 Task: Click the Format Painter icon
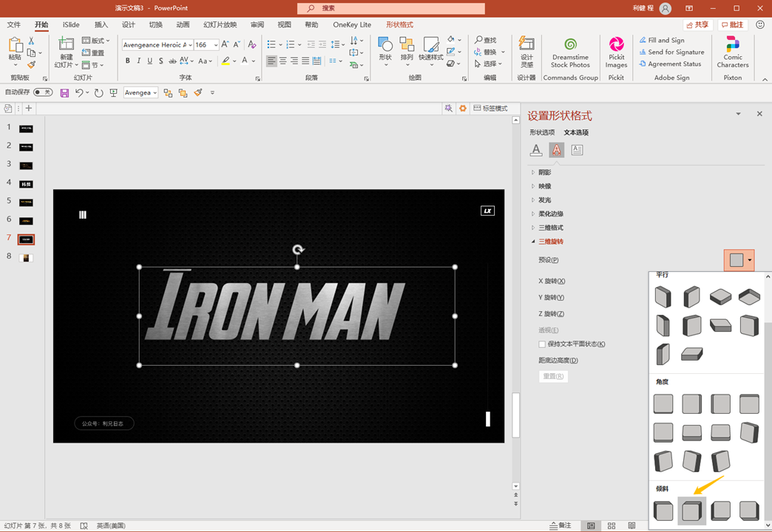[32, 64]
